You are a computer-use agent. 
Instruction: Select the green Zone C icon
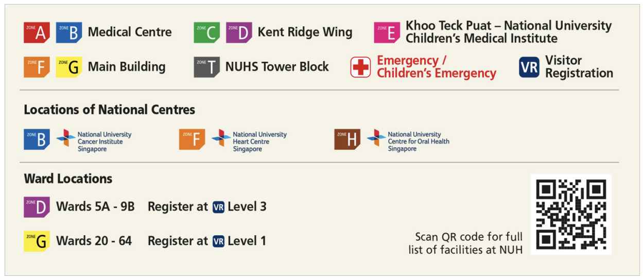[207, 32]
